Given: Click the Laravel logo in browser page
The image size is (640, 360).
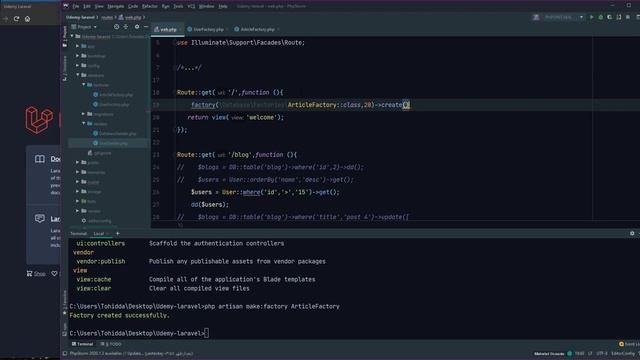Looking at the screenshot, I should 39,120.
